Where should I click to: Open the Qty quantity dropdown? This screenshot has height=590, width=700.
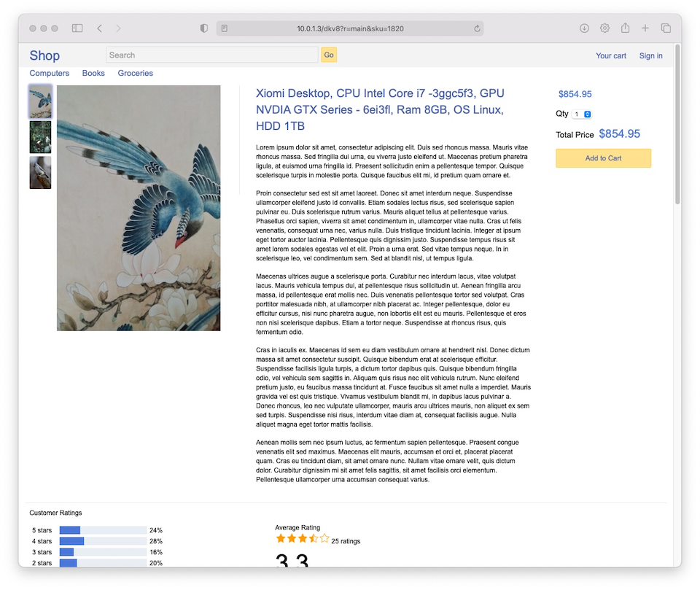[x=582, y=114]
